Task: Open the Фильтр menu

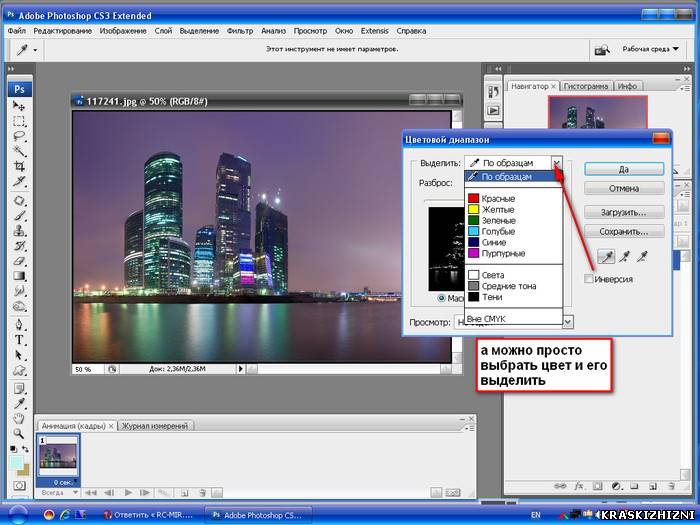Action: 240,31
